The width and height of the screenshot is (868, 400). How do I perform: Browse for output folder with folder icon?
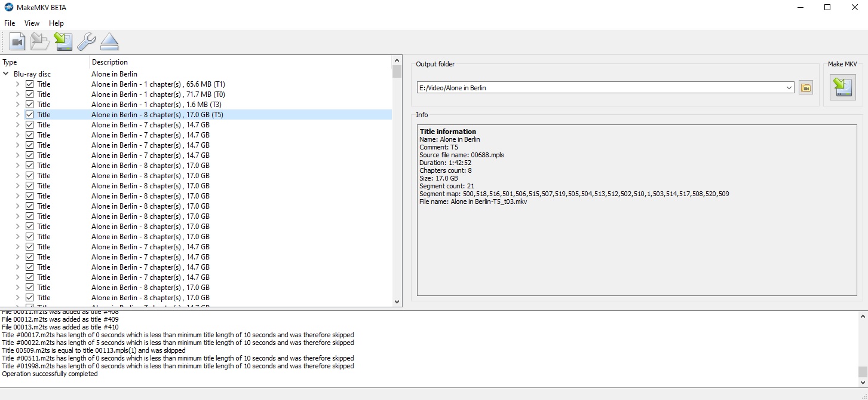806,88
